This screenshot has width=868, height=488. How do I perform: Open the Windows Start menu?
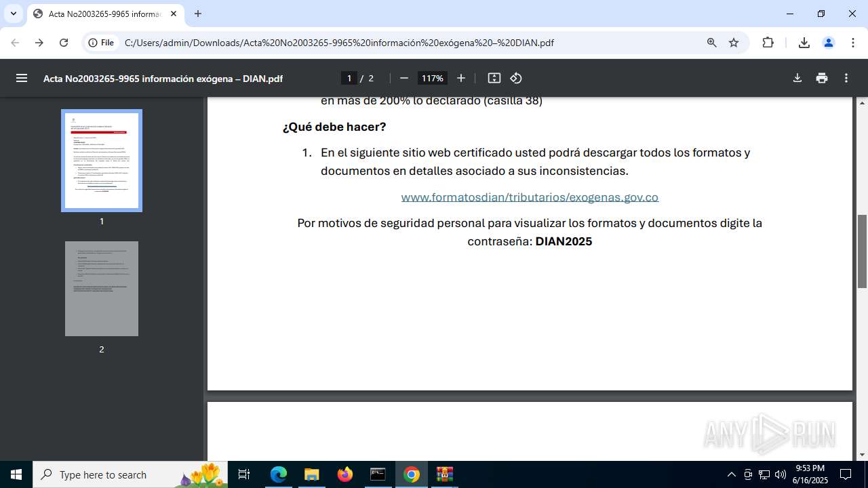[16, 474]
